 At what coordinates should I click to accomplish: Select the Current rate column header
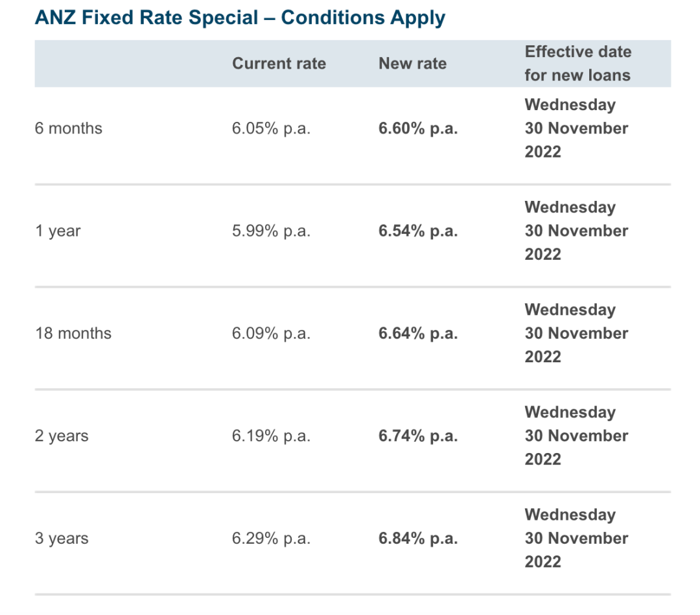(x=279, y=64)
